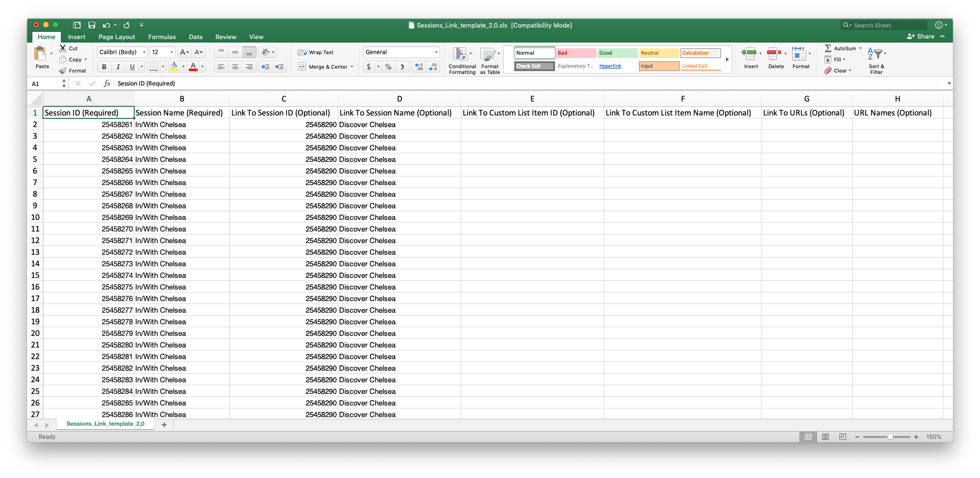This screenshot has height=478, width=980.
Task: Open the font size dropdown
Action: [170, 52]
